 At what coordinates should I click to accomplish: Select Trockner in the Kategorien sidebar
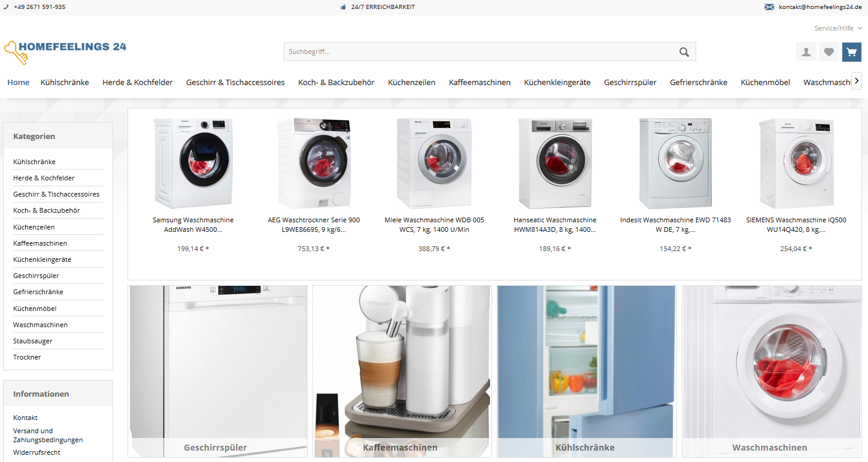pyautogui.click(x=58, y=357)
